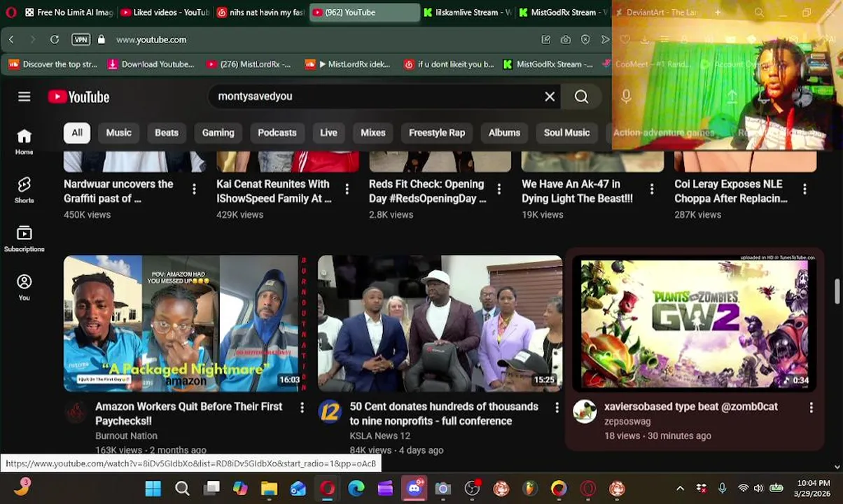Open options for xaviersobased type beat video
The height and width of the screenshot is (504, 843).
tap(811, 407)
